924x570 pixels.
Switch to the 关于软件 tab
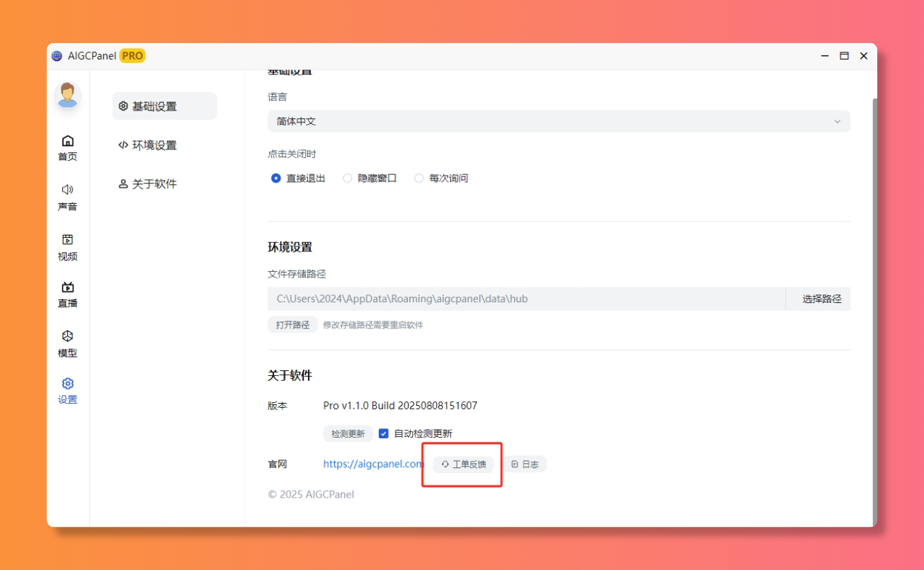tap(164, 184)
